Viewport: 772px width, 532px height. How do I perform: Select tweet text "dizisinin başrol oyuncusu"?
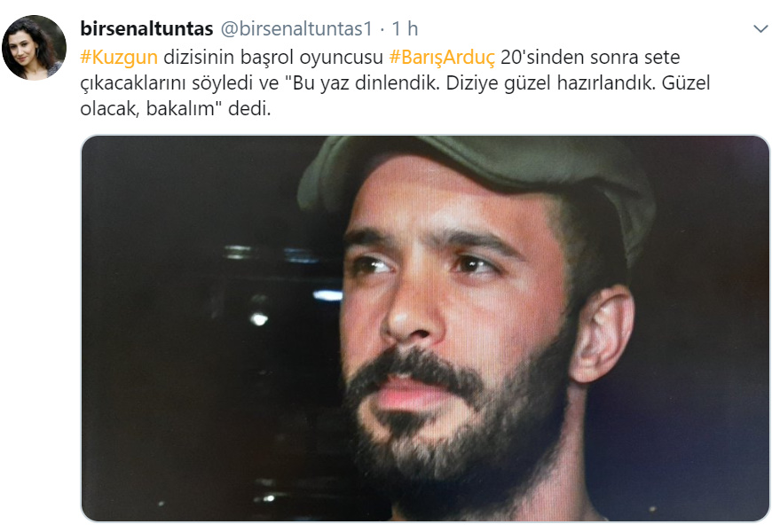(272, 57)
